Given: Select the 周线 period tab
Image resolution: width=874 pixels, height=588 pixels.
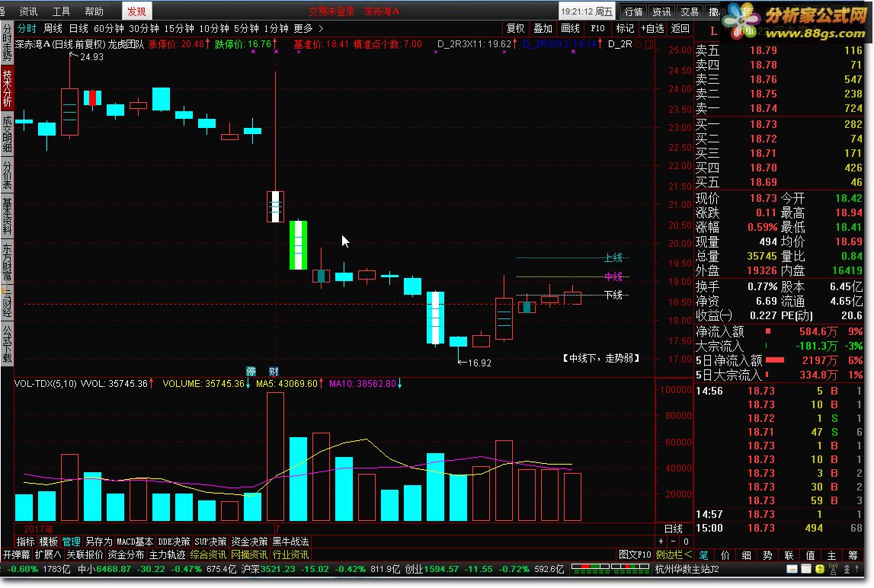Looking at the screenshot, I should (x=53, y=28).
